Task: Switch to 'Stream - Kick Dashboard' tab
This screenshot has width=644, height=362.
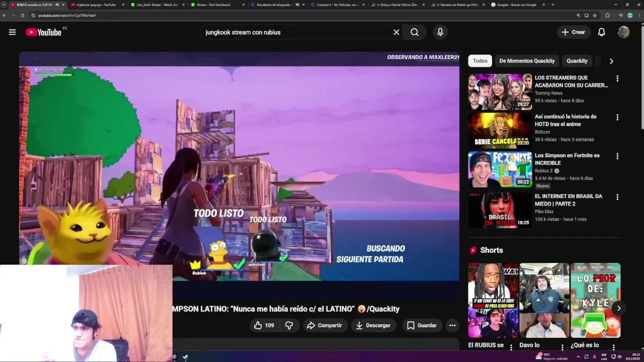Action: (217, 5)
